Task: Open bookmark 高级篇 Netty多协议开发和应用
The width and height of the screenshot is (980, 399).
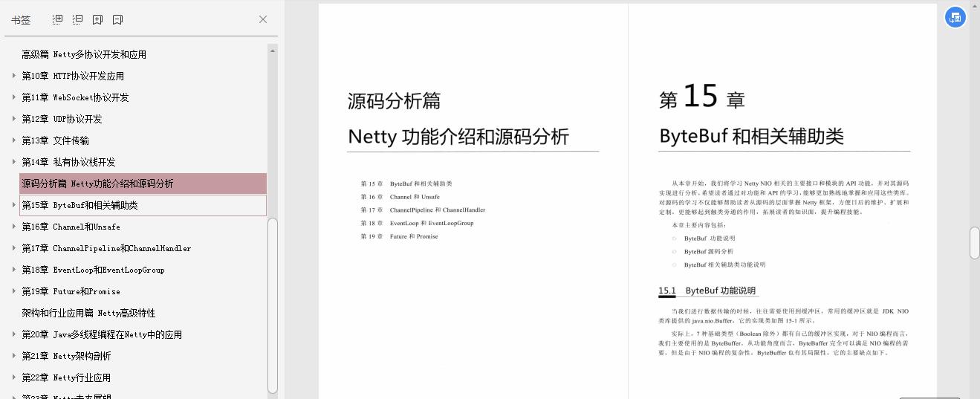Action: pos(84,54)
